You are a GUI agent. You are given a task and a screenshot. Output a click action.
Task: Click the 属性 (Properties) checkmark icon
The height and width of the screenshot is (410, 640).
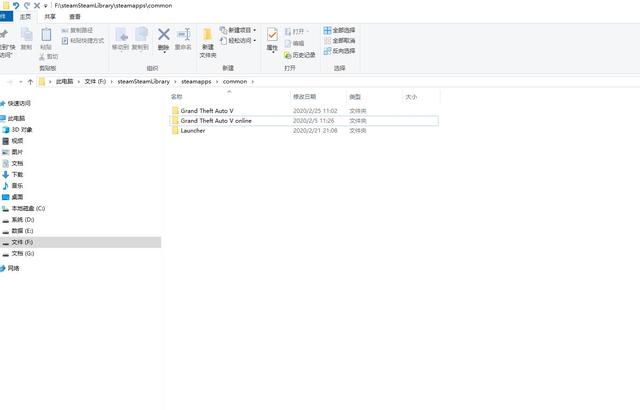(x=272, y=34)
